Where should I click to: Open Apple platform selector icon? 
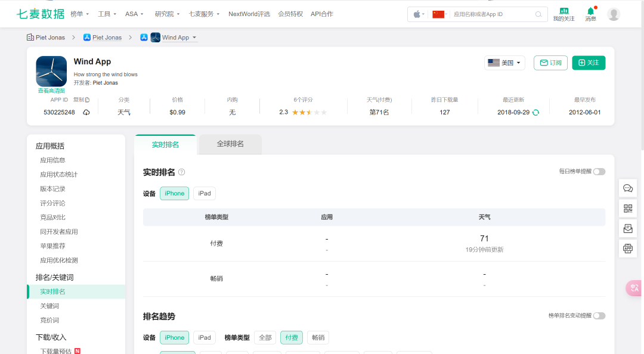[x=419, y=14]
